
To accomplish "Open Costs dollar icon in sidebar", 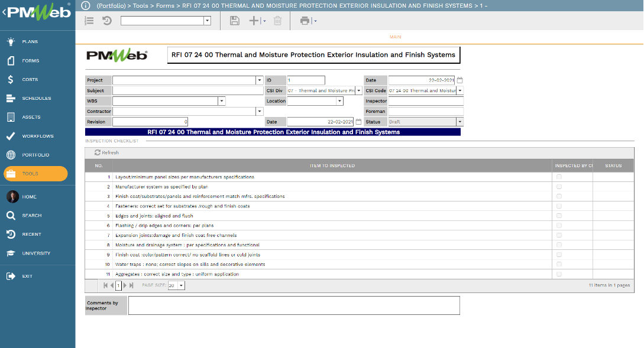I will click(11, 79).
